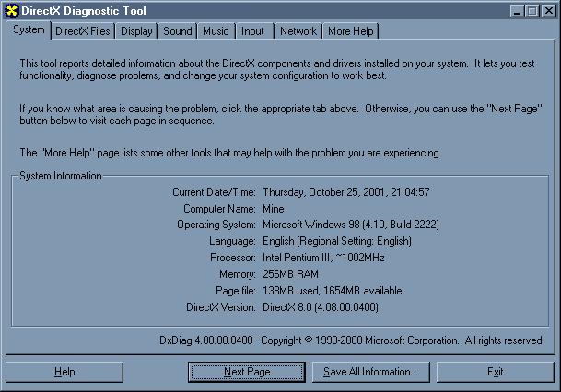Select the Sound tab

(178, 31)
